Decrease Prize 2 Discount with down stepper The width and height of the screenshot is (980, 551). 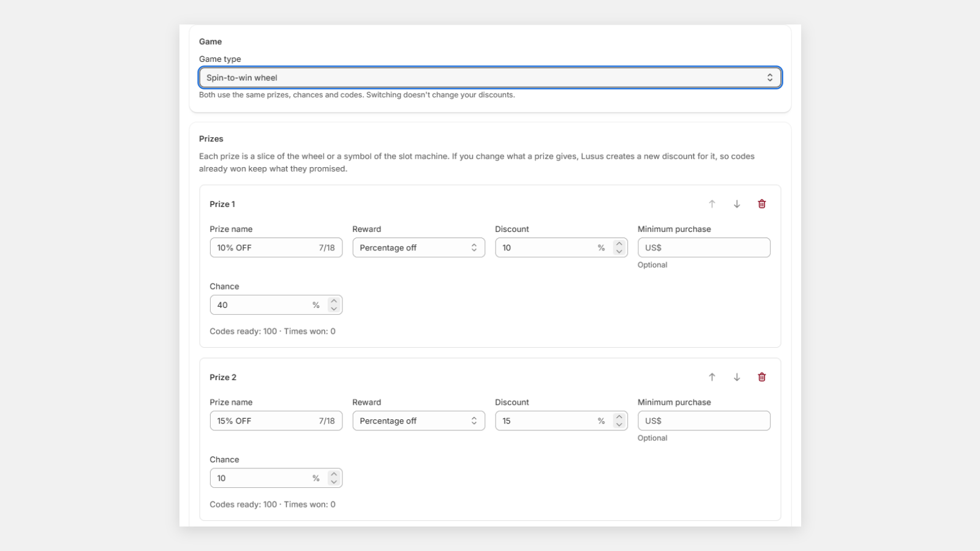point(619,425)
